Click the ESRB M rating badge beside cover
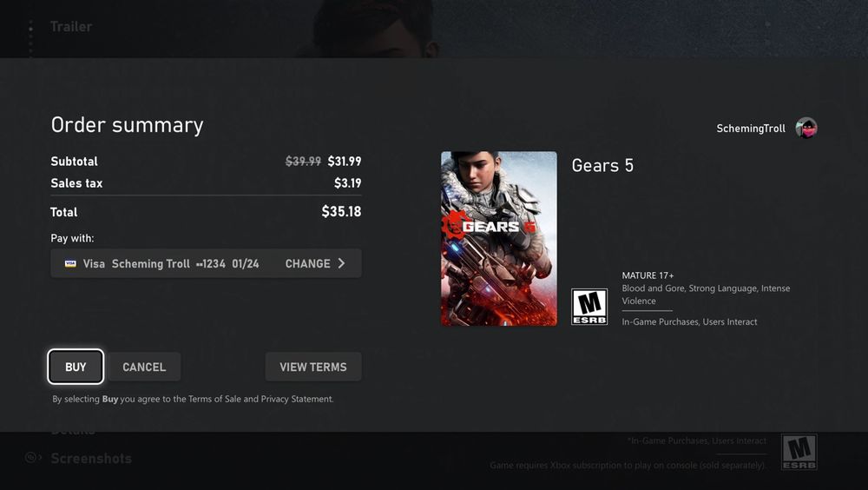The image size is (868, 490). tap(589, 307)
